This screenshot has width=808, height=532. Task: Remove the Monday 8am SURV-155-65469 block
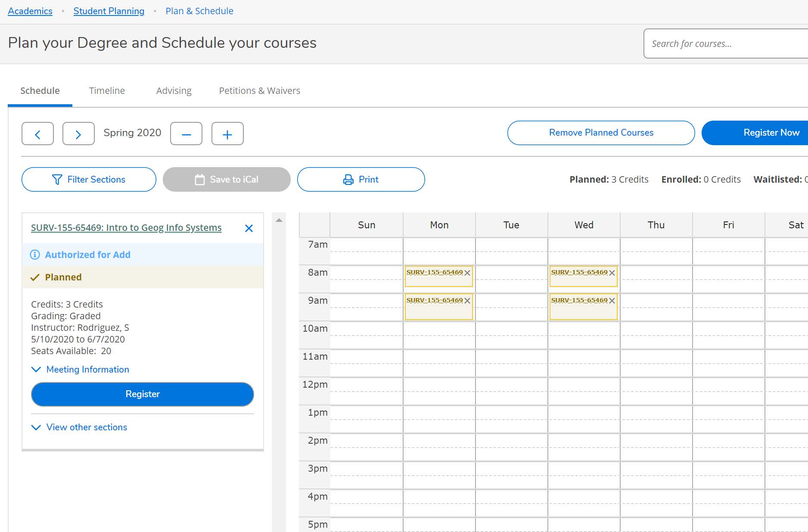pyautogui.click(x=467, y=272)
